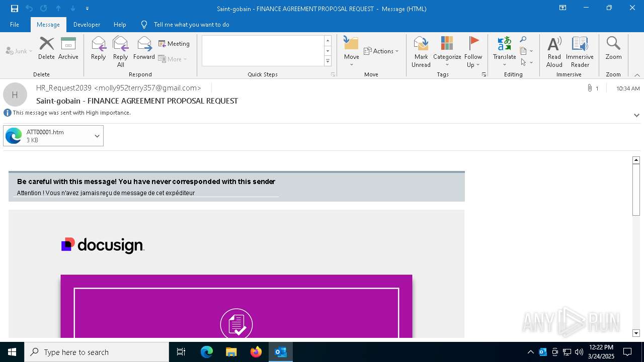Open Manage Quick Steps dialog launcher
This screenshot has height=362, width=644.
[x=333, y=74]
